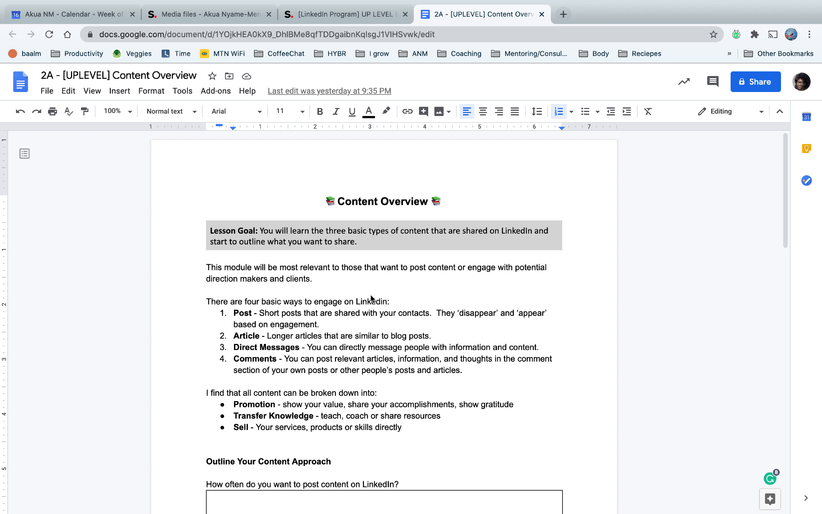This screenshot has width=822, height=514.
Task: Open the highlight color tool
Action: [x=386, y=111]
